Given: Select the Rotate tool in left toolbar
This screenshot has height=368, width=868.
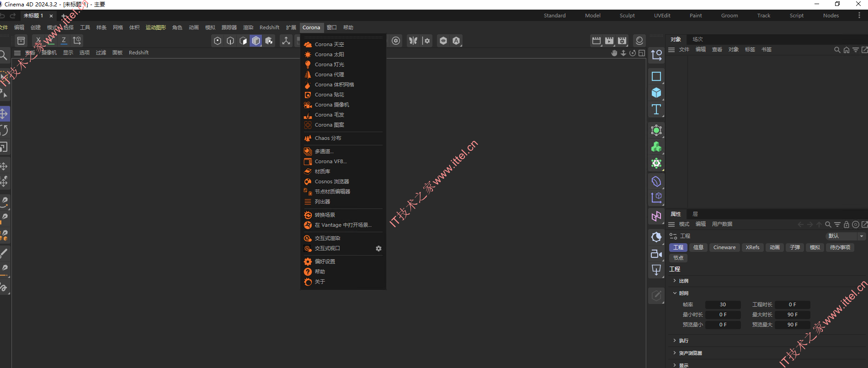Looking at the screenshot, I should (4, 130).
